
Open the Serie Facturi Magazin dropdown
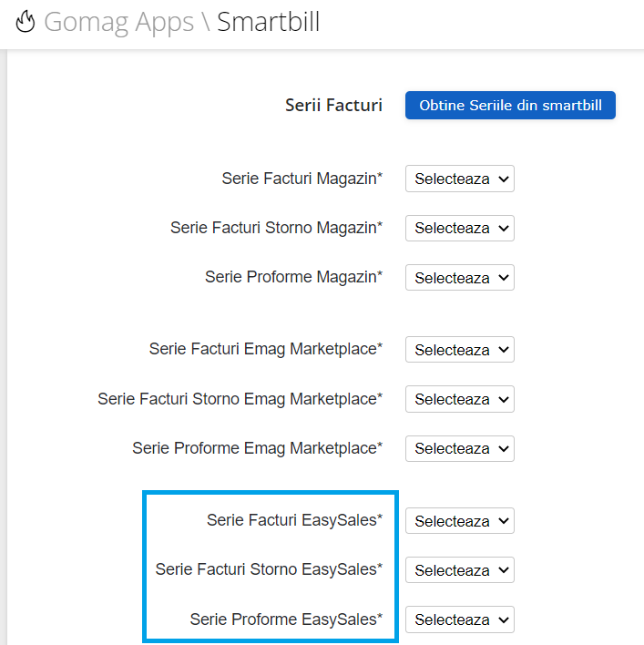point(460,179)
